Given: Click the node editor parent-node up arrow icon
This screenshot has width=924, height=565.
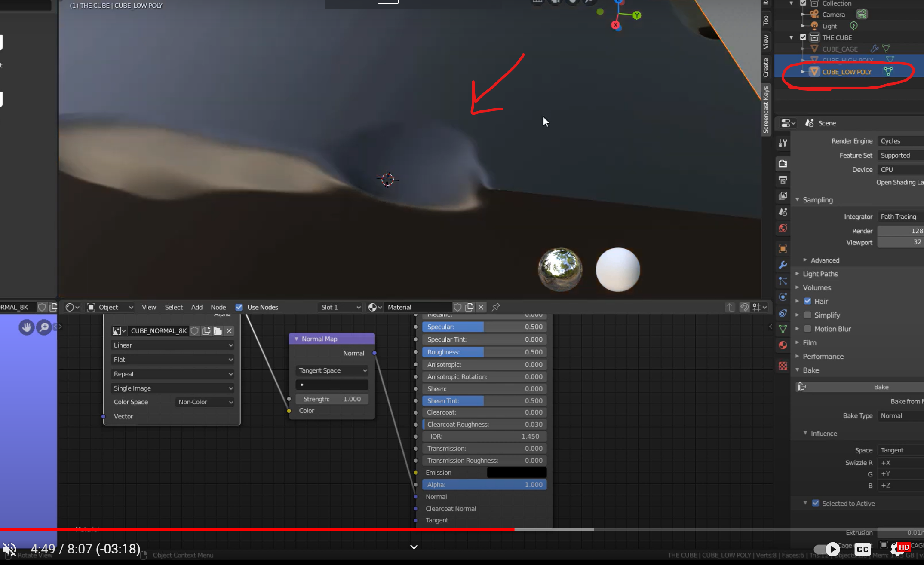Looking at the screenshot, I should pyautogui.click(x=730, y=307).
